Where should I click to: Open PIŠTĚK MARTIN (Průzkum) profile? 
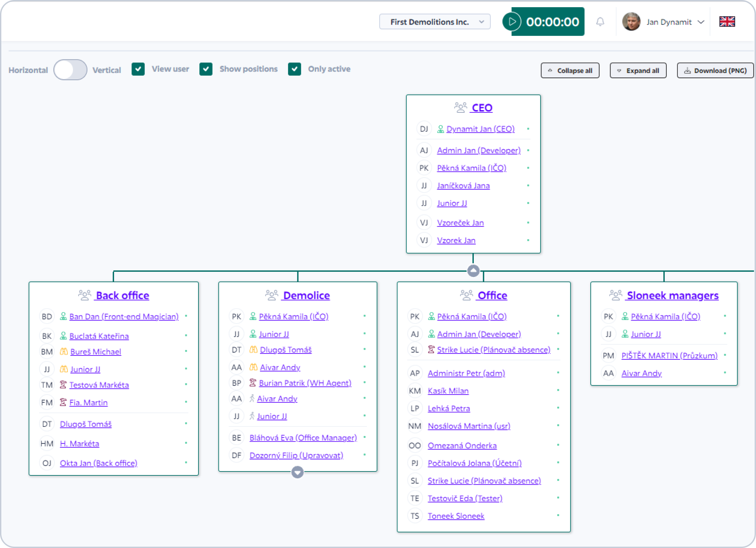pyautogui.click(x=669, y=355)
